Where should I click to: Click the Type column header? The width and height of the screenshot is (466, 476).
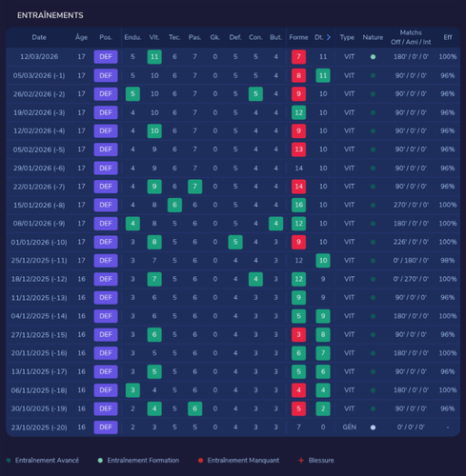coord(347,37)
